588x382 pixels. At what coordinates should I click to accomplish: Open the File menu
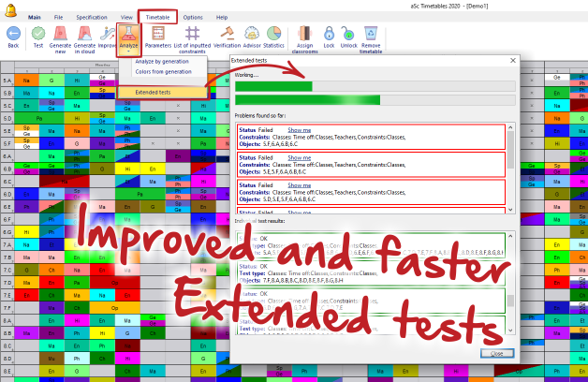(x=58, y=17)
